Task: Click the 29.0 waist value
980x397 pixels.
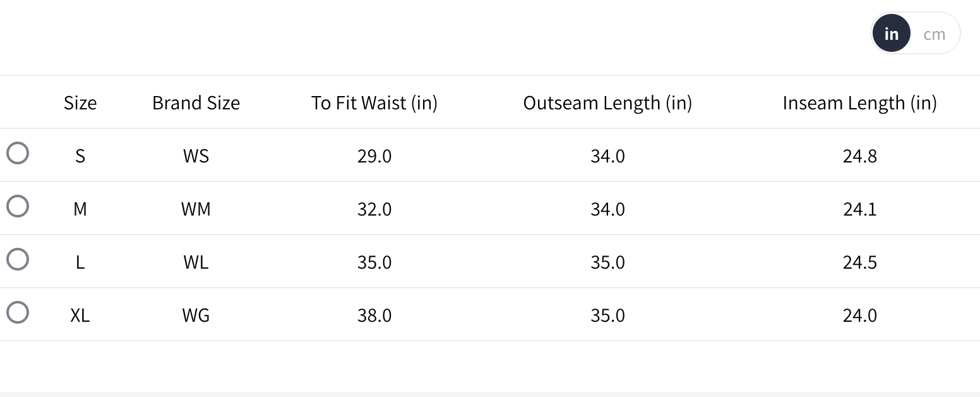Action: pos(374,156)
